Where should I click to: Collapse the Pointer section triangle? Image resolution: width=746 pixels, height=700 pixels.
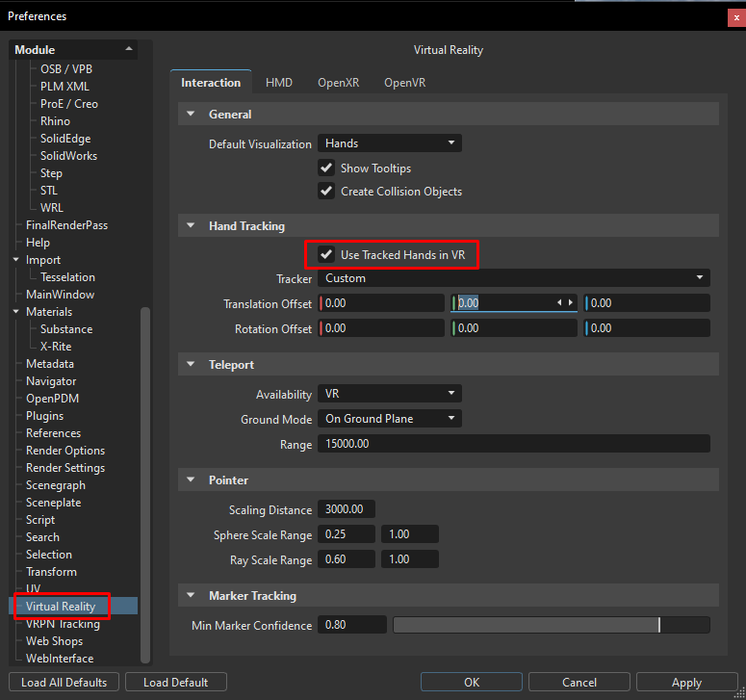189,480
